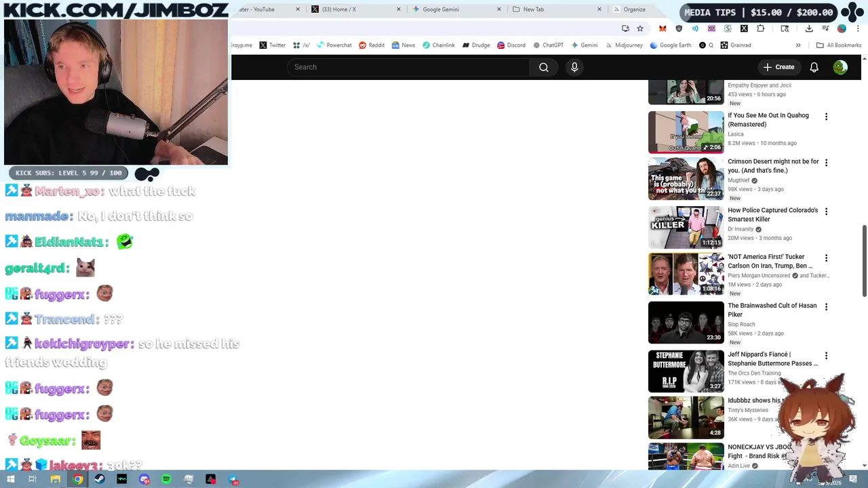The height and width of the screenshot is (488, 868).
Task: Open the MetaMask fox extension
Action: 663,28
